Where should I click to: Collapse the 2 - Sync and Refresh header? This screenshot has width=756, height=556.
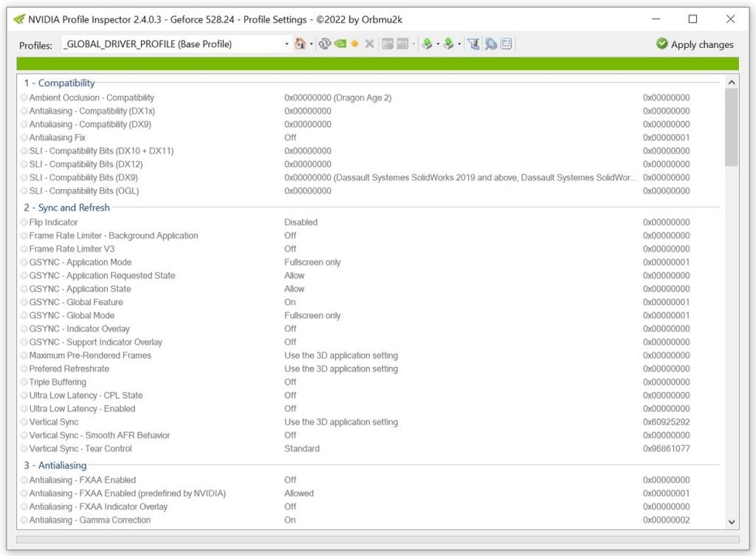(66, 207)
